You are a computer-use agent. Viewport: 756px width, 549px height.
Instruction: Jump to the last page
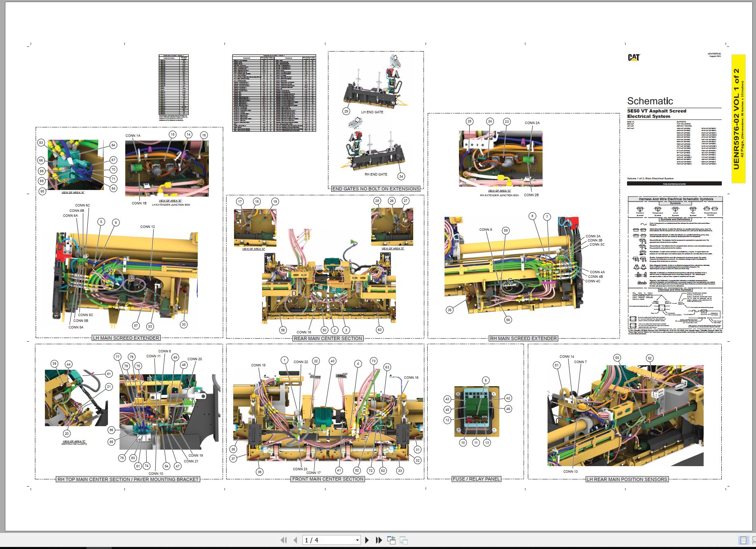pos(379,540)
